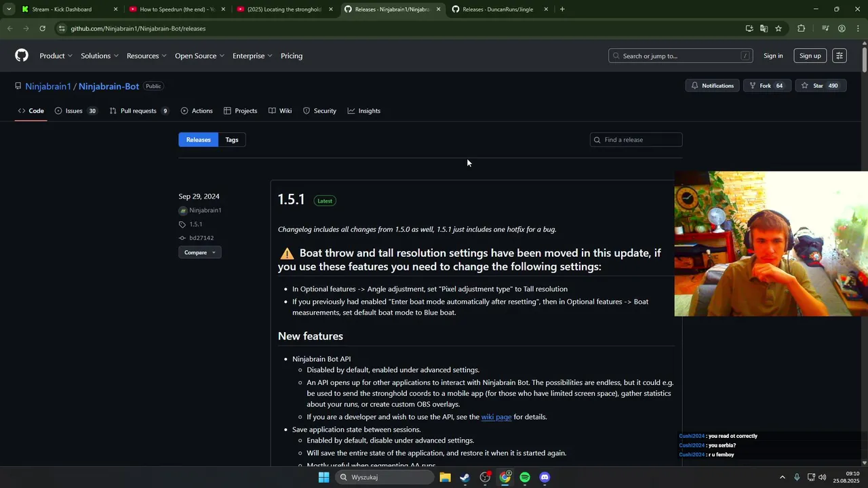The height and width of the screenshot is (488, 868).
Task: Expand the Resources menu
Action: coord(146,56)
